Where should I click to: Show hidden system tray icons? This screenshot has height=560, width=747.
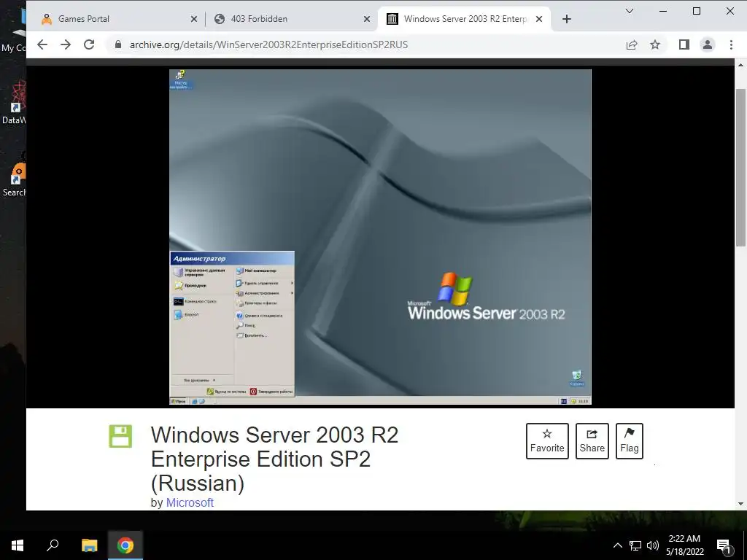click(x=617, y=545)
